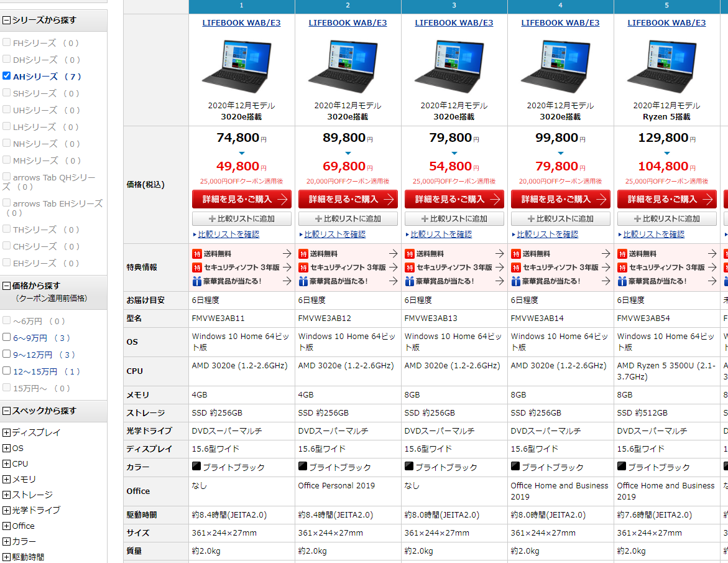Enable the 6～9万円 price filter checkbox
This screenshot has height=563, width=728.
pos(6,337)
